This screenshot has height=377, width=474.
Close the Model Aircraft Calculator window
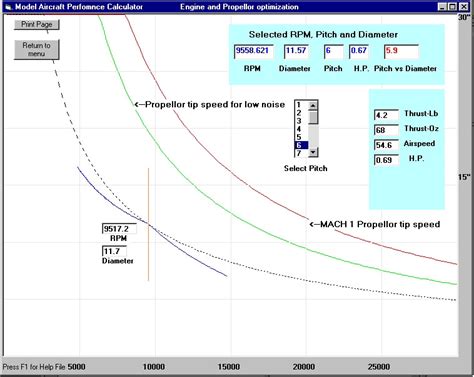464,7
